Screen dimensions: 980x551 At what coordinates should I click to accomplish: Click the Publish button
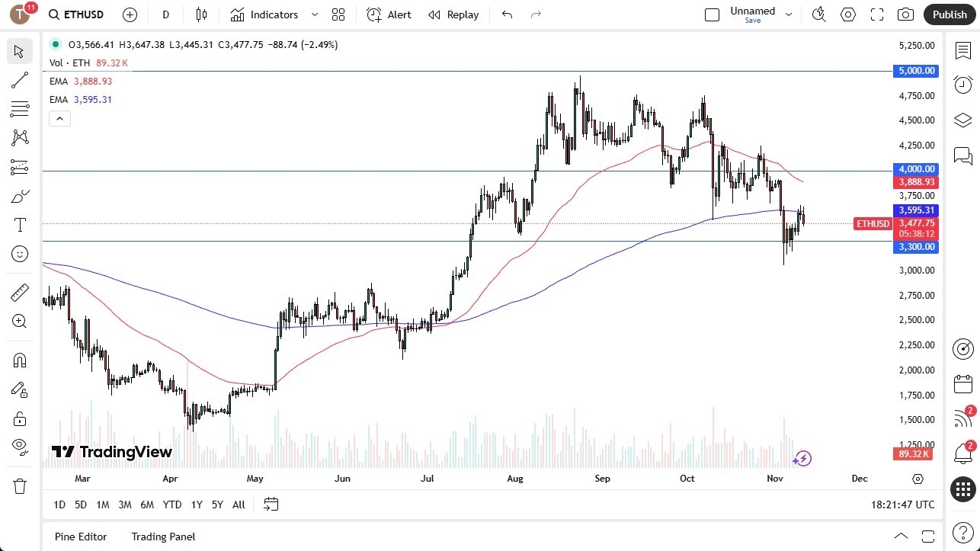click(x=949, y=14)
